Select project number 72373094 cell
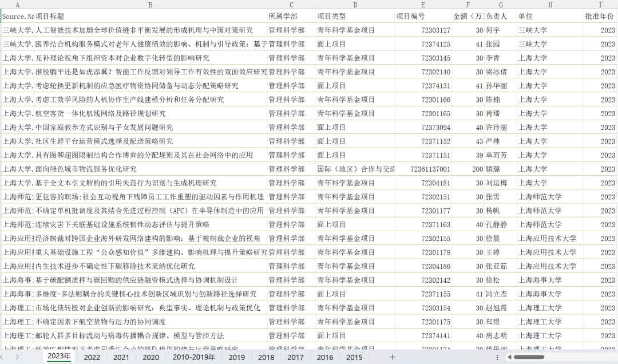Image resolution: width=618 pixels, height=364 pixels. 423,128
